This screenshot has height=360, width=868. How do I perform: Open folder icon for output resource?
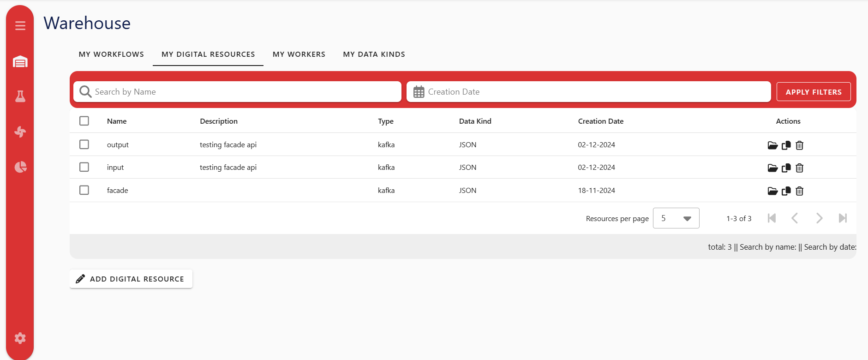coord(772,145)
